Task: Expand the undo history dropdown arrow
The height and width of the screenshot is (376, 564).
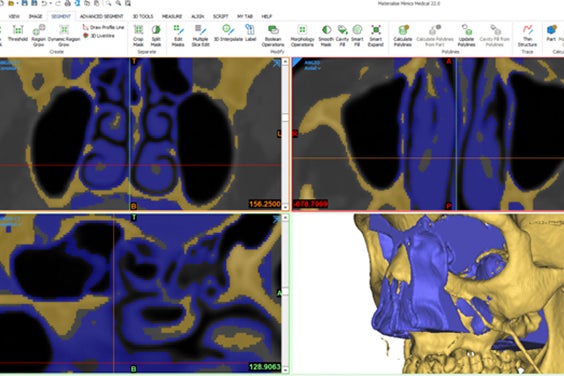Action: pos(50,4)
